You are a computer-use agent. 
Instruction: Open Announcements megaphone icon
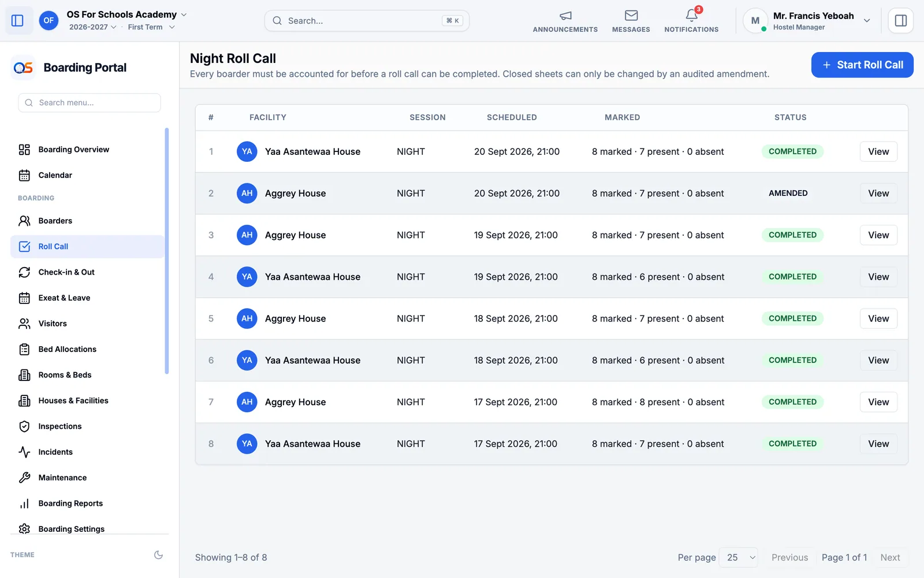[x=565, y=16]
